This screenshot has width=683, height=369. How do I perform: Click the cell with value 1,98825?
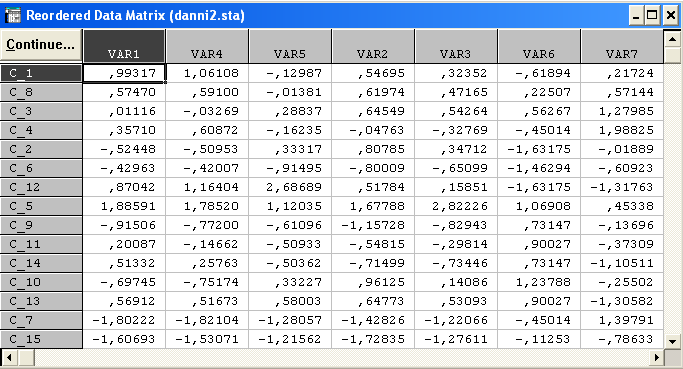pyautogui.click(x=622, y=130)
